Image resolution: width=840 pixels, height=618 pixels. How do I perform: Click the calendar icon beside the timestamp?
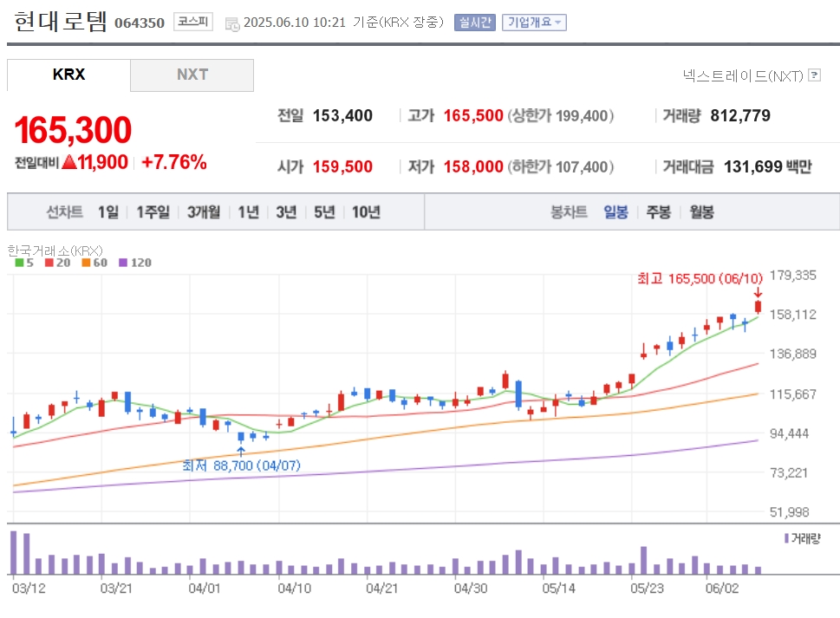[232, 23]
